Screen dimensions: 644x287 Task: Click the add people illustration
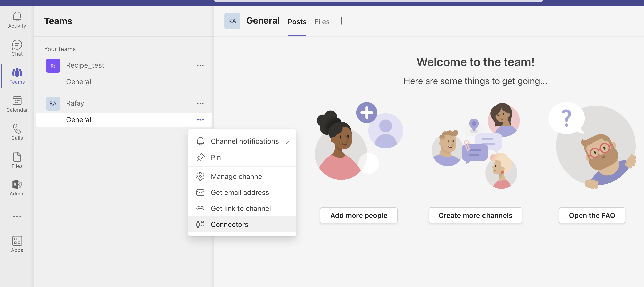coord(359,141)
